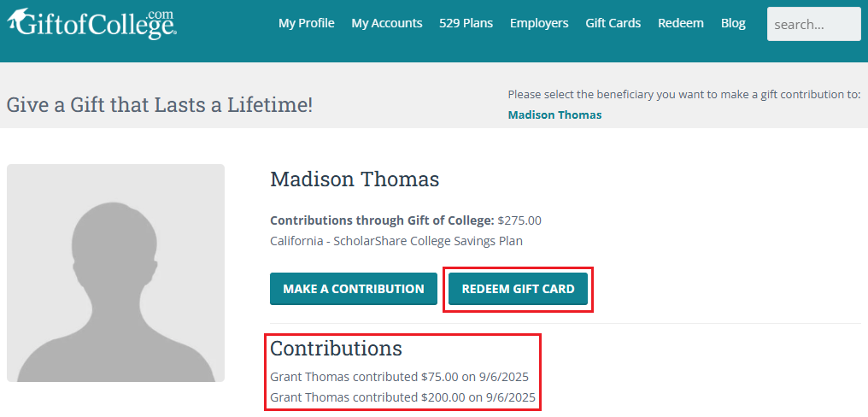The height and width of the screenshot is (417, 868).
Task: Focus the search input field
Action: click(x=813, y=24)
